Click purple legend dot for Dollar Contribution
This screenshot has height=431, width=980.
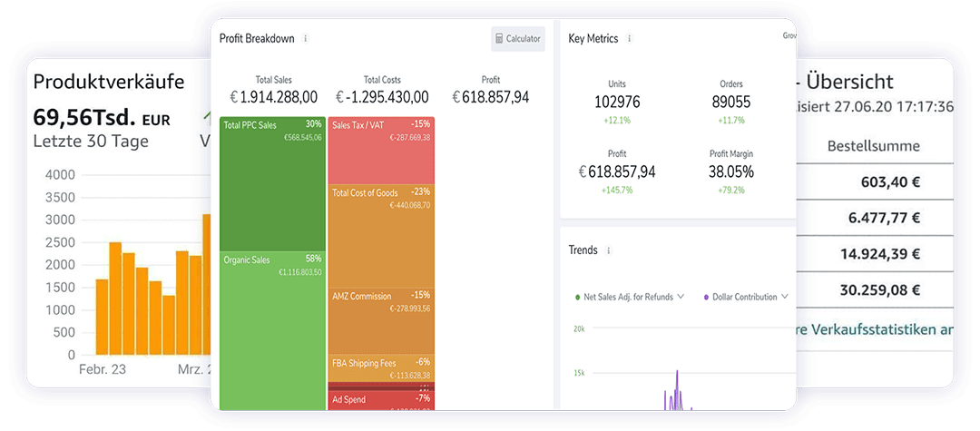pyautogui.click(x=705, y=297)
